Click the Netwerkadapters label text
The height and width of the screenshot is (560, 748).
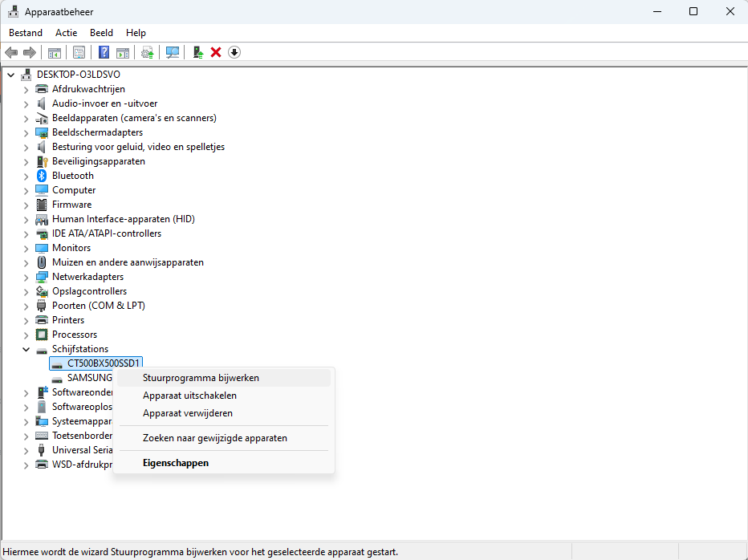click(x=87, y=277)
